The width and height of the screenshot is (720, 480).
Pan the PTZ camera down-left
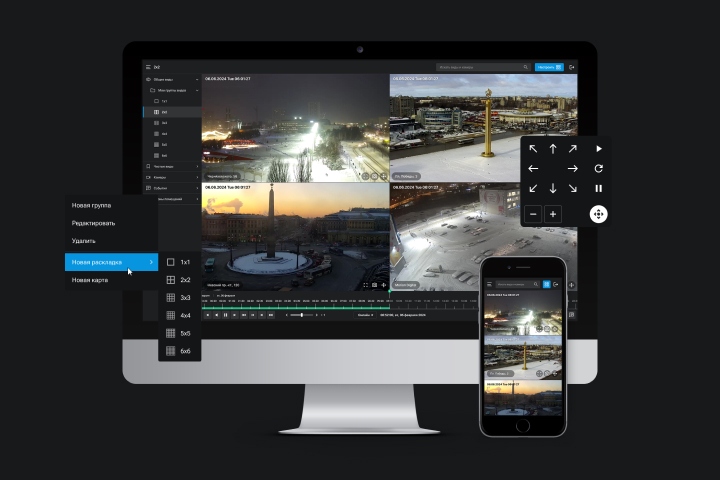point(533,188)
